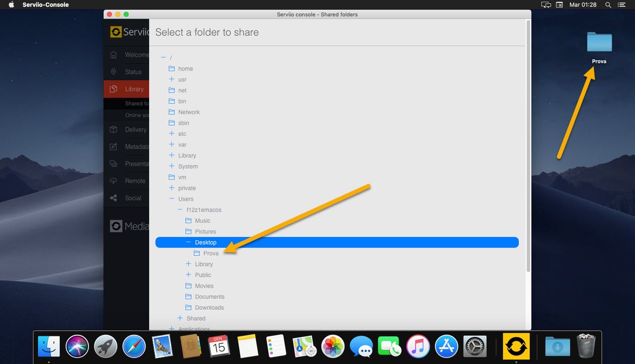The height and width of the screenshot is (364, 635).
Task: Collapse the Users tree branch
Action: coord(171,199)
